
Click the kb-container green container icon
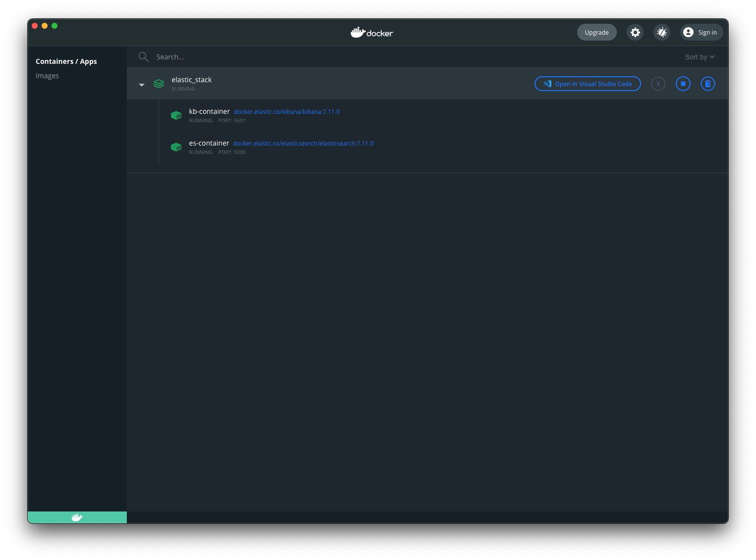tap(176, 115)
